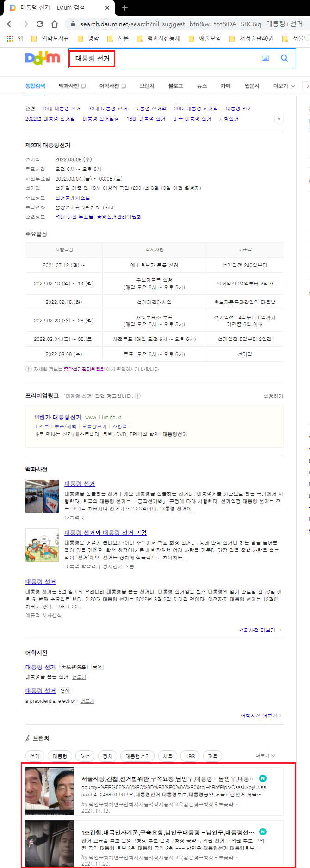Open a new browser tab

[x=125, y=8]
